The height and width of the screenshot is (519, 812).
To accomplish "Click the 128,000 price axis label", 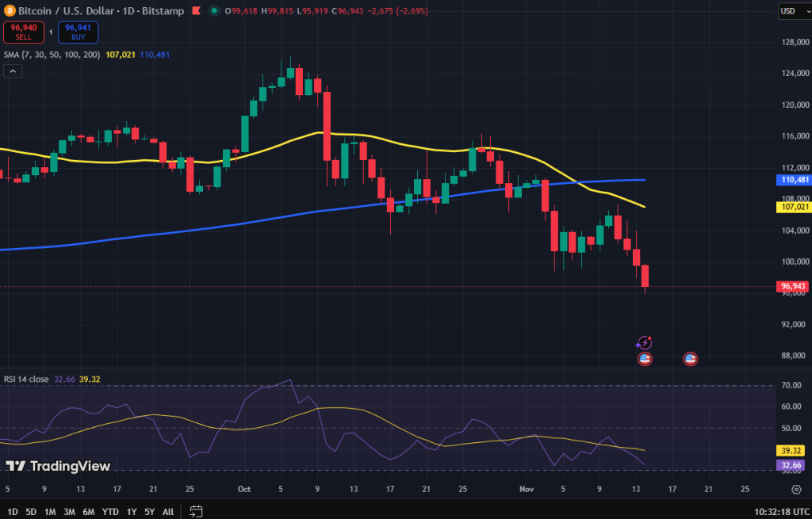I will tap(795, 42).
